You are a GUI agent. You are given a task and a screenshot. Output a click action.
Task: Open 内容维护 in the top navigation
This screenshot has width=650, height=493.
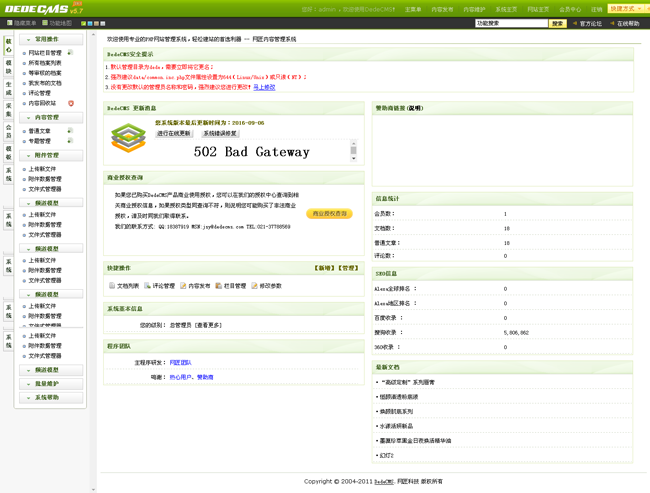tap(474, 9)
